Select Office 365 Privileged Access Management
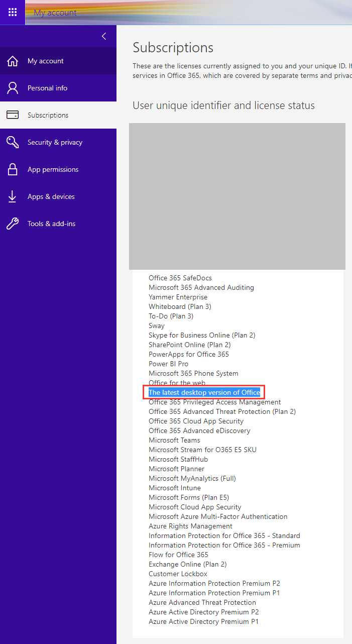 (x=215, y=402)
